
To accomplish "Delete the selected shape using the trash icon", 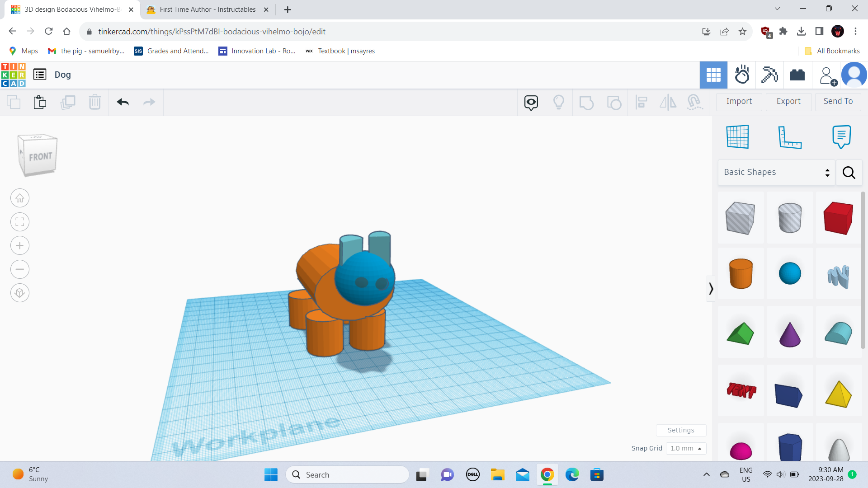I will point(95,102).
